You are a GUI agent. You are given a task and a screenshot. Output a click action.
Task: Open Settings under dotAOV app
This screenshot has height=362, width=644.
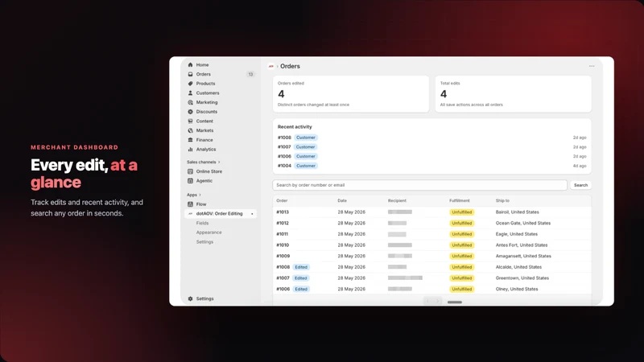pyautogui.click(x=204, y=242)
